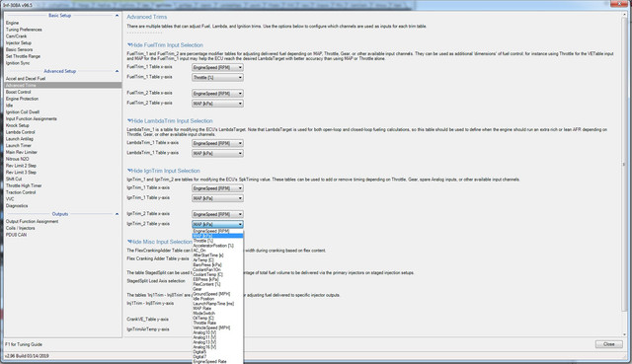The image size is (632, 364).
Task: Open LambdaTrim_1 Table x-axis dropdown
Action: (217, 143)
